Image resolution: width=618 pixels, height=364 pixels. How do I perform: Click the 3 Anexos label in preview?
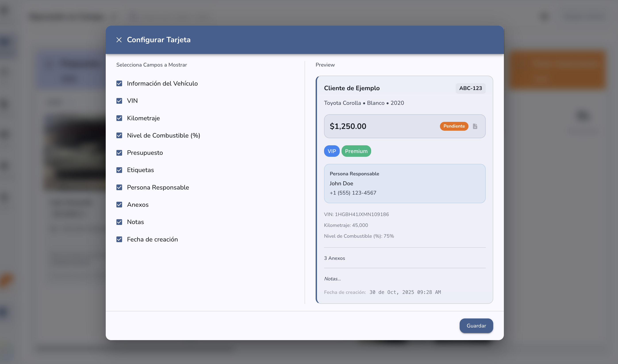tap(334, 258)
